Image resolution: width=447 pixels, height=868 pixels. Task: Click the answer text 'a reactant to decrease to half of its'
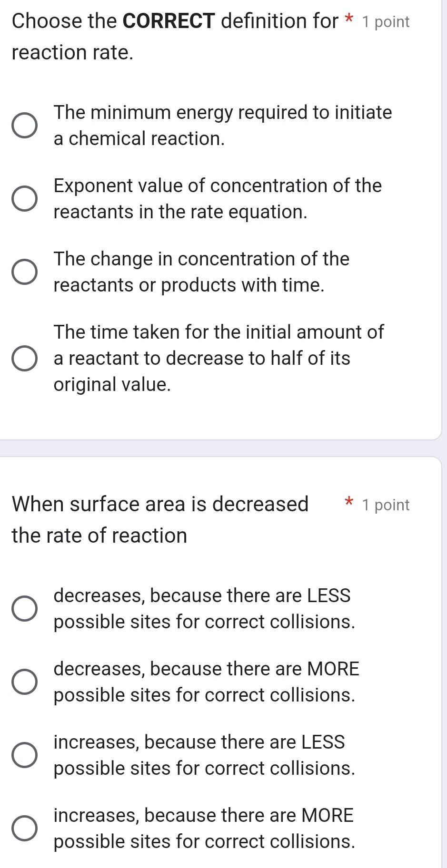coord(202,358)
